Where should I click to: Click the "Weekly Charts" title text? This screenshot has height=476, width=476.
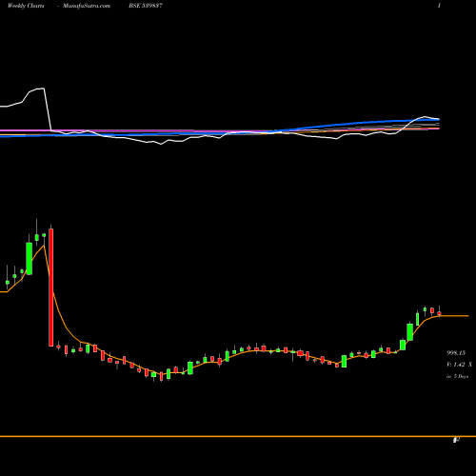(x=26, y=6)
